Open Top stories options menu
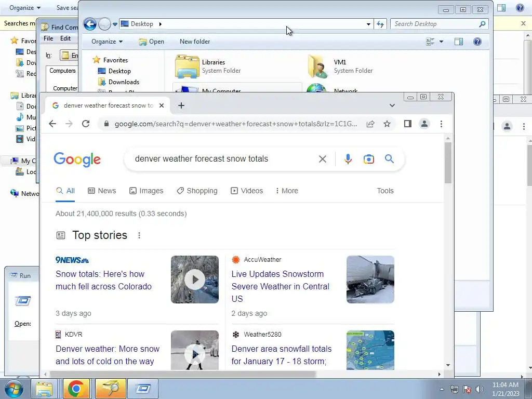The image size is (532, 399). tap(139, 235)
